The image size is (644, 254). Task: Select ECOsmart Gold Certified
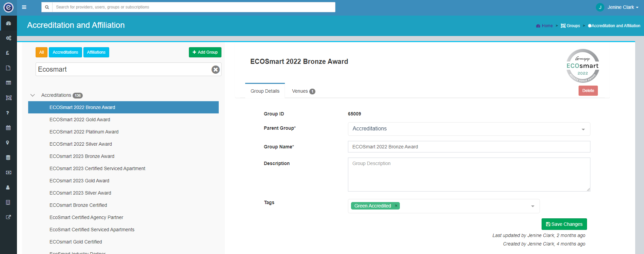tap(76, 242)
